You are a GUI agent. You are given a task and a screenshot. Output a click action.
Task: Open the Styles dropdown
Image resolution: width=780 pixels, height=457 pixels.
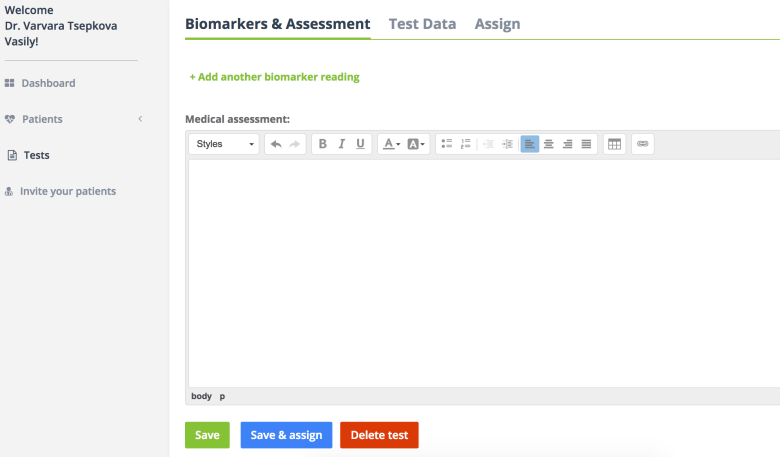(224, 144)
